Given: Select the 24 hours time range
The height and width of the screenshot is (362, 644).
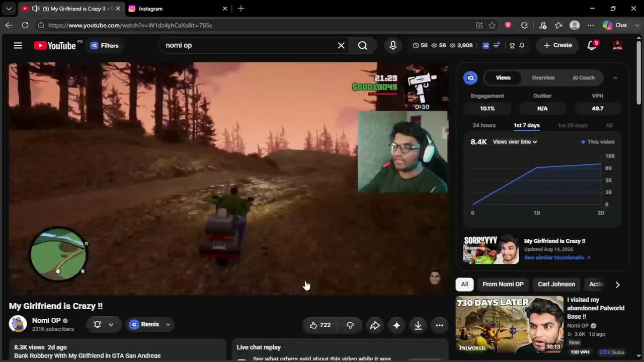Looking at the screenshot, I should click(484, 125).
